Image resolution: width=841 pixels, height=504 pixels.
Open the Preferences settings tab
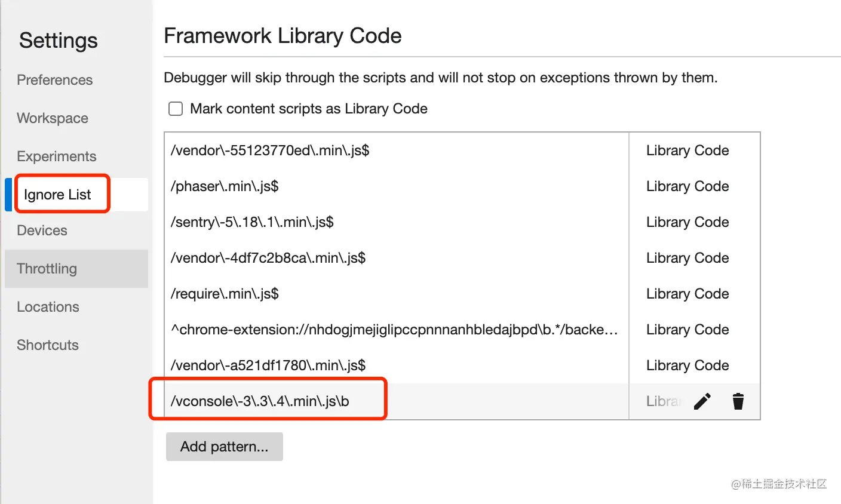click(x=55, y=80)
